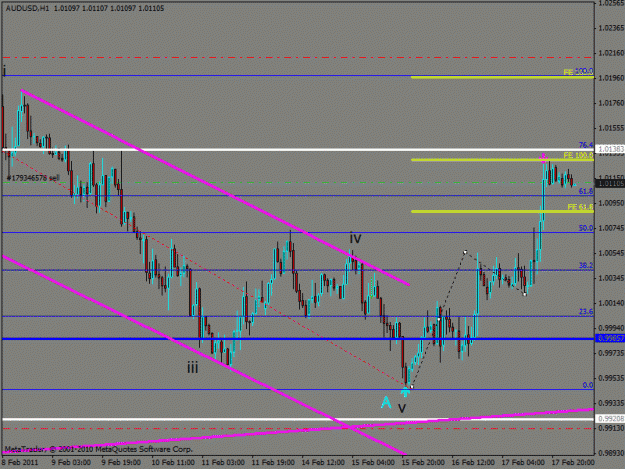Image resolution: width=625 pixels, height=469 pixels.
Task: Click the yellow 'FE 61.8' expansion label
Action: pyautogui.click(x=580, y=207)
